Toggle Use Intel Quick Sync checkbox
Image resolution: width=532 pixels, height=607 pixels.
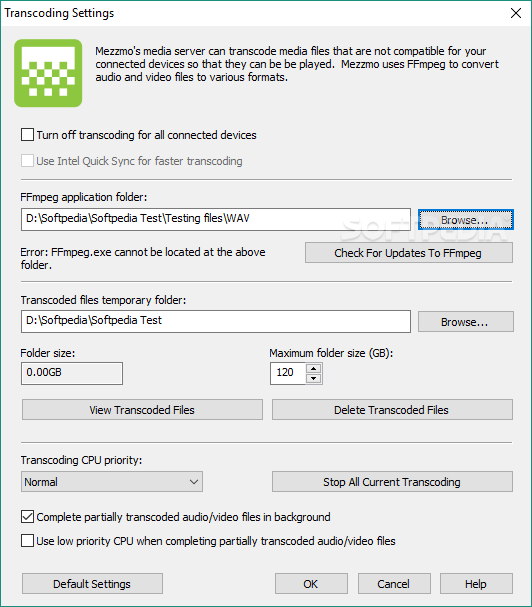click(27, 161)
